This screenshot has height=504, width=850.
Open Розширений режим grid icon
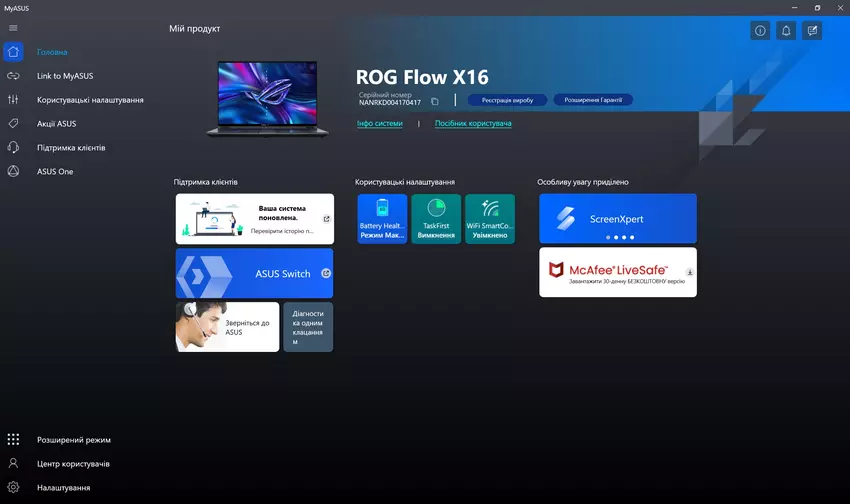tap(13, 440)
